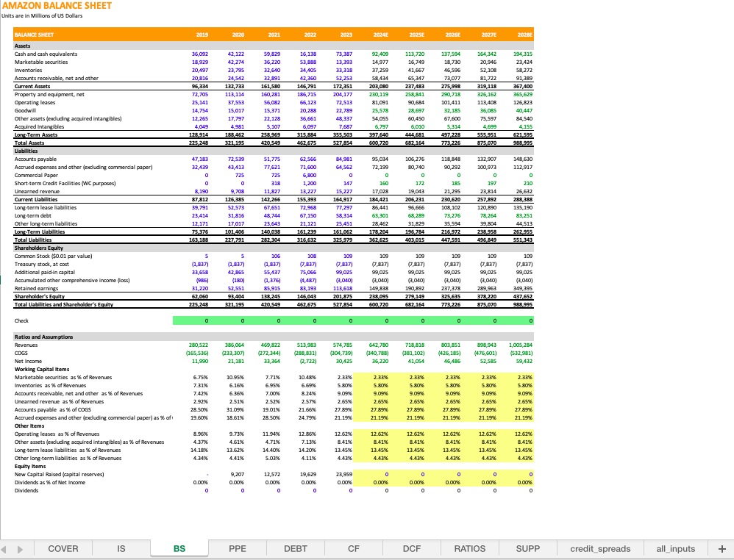The width and height of the screenshot is (734, 560).
Task: Click the Cash and cash equivalents row label
Action: point(46,54)
